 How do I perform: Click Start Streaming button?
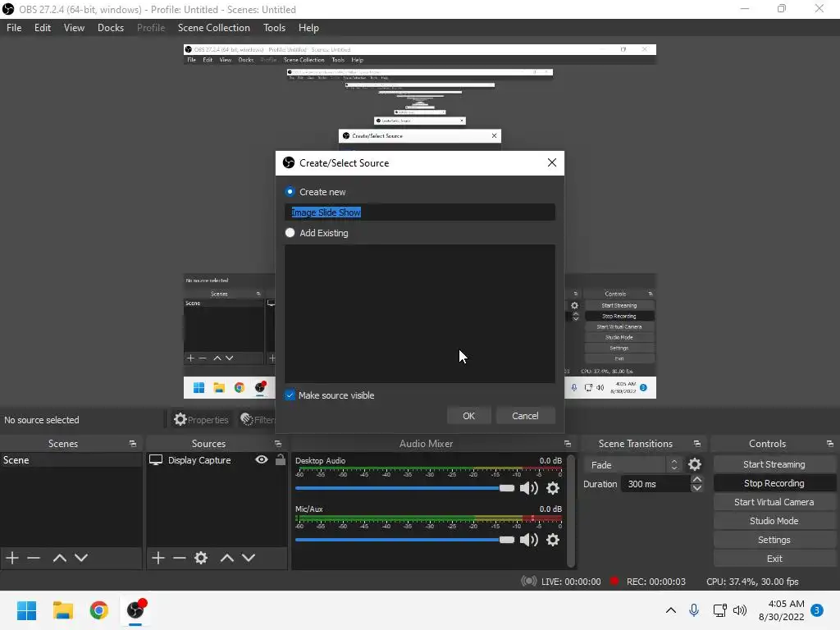click(774, 464)
